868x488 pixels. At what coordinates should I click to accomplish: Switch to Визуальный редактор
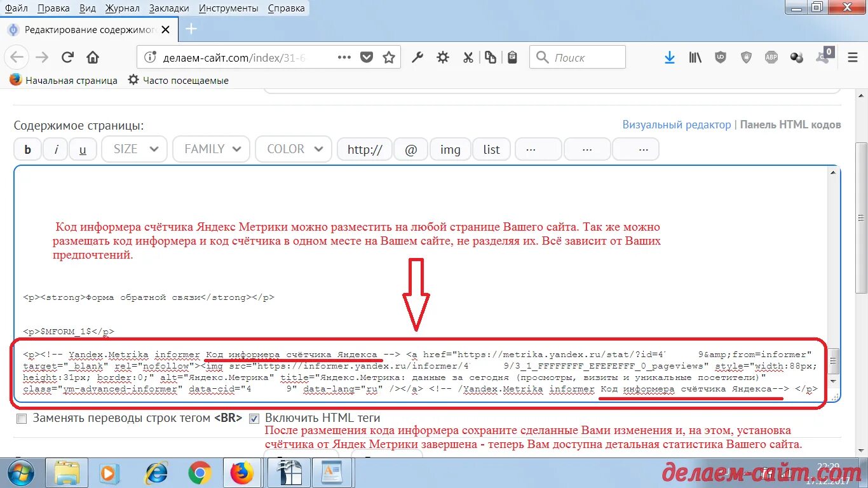pos(677,125)
